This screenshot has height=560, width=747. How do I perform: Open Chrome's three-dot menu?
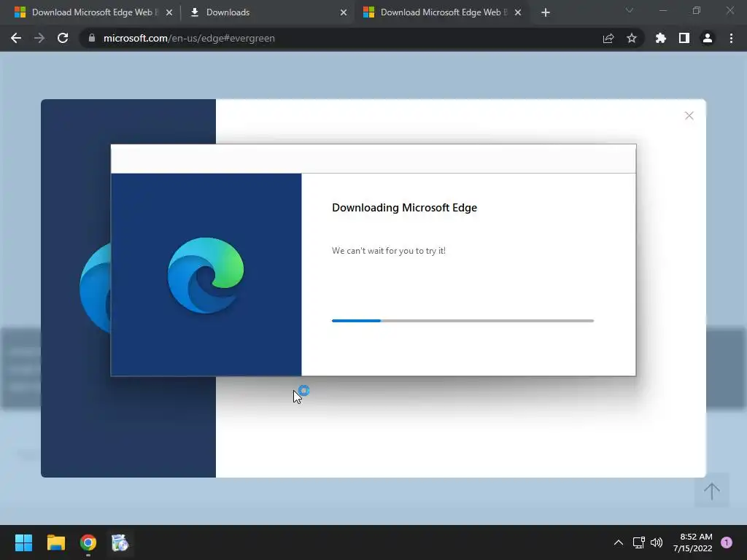click(731, 38)
